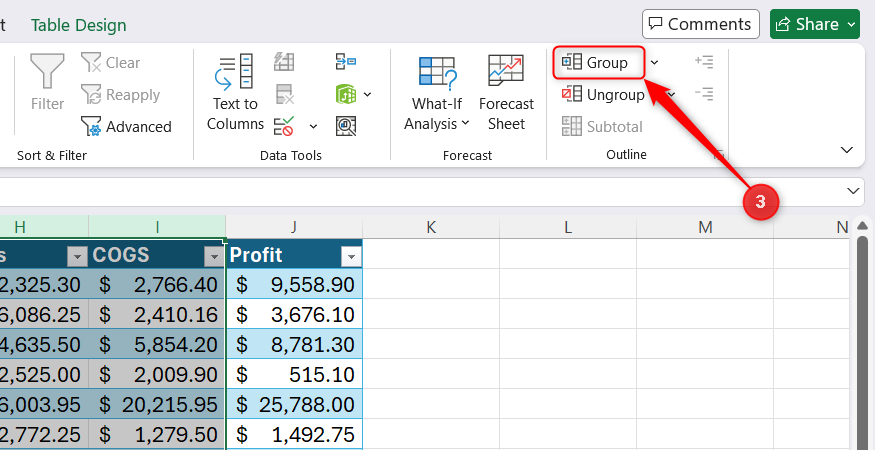Click the Share button
The height and width of the screenshot is (450, 875).
tap(815, 24)
